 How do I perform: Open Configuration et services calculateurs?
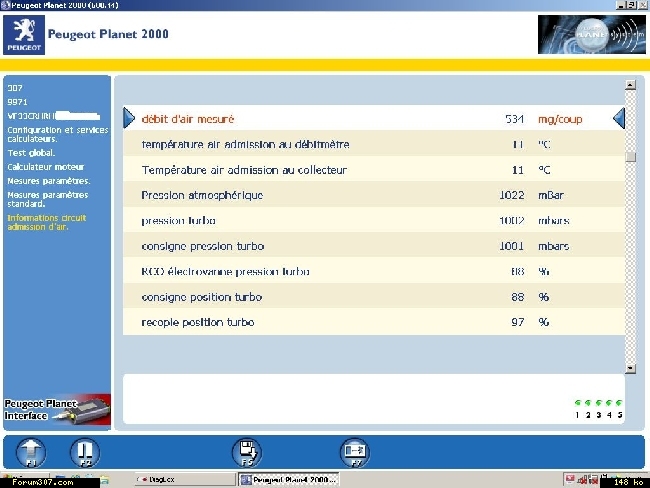(58, 134)
